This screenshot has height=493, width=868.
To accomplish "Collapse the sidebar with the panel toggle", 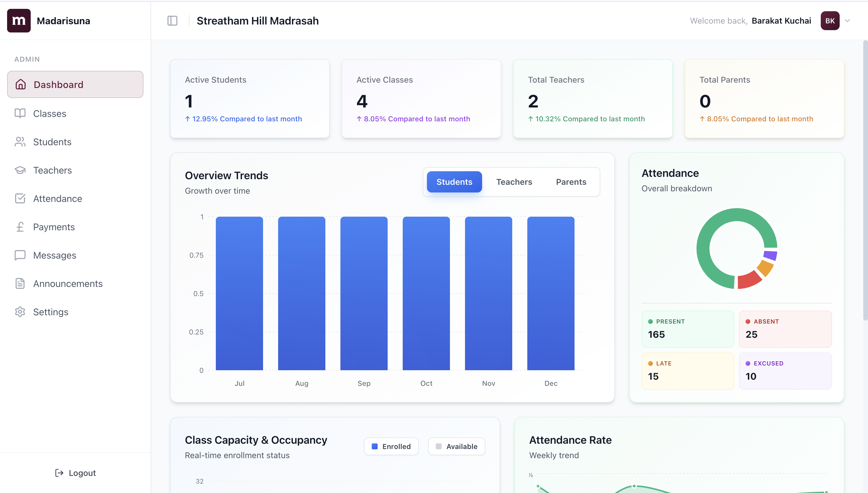I will pyautogui.click(x=172, y=21).
